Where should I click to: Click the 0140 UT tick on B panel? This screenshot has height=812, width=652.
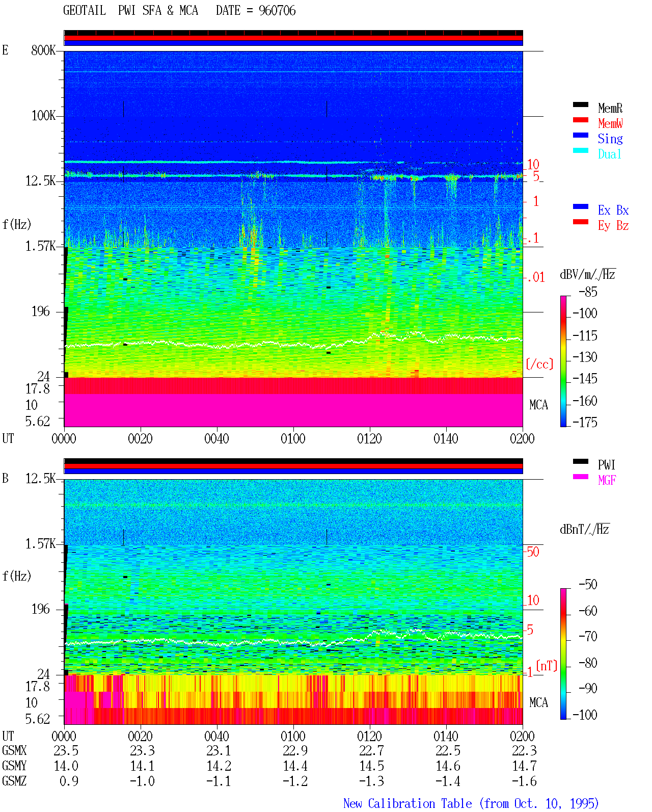(446, 736)
